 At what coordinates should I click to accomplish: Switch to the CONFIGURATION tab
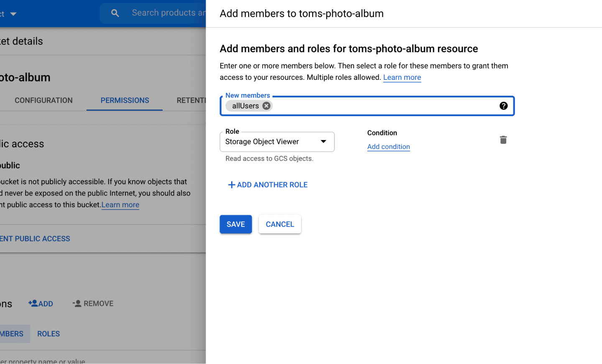click(43, 100)
